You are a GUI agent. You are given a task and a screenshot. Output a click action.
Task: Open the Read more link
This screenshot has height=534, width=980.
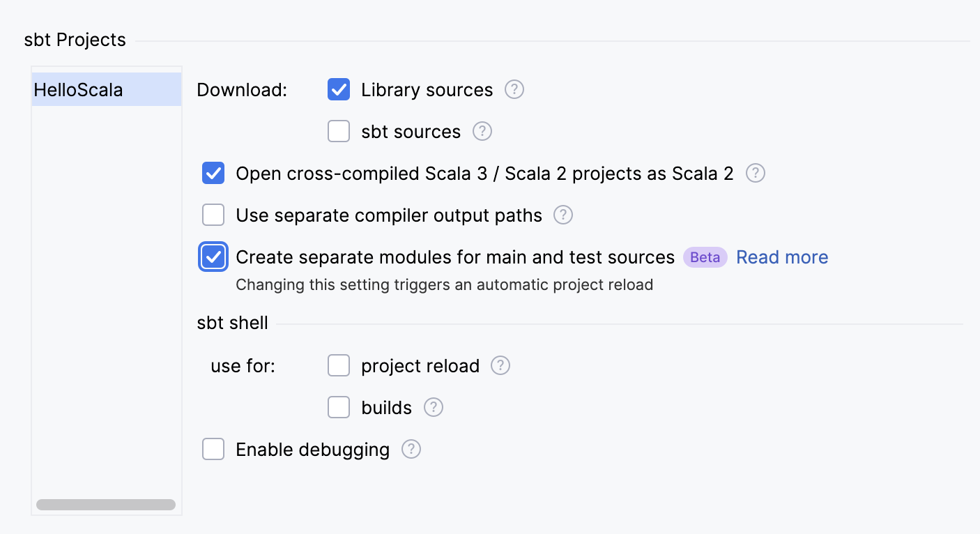point(782,257)
